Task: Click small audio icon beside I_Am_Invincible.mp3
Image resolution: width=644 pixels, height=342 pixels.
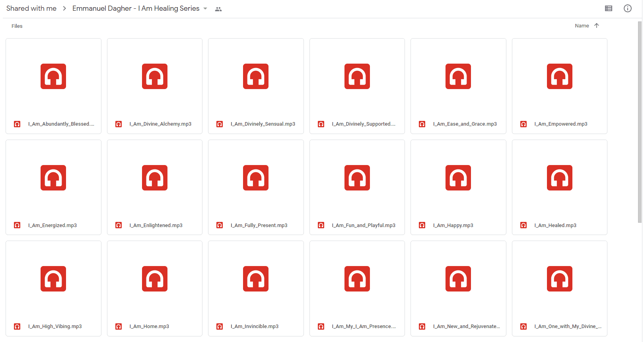Action: point(220,326)
